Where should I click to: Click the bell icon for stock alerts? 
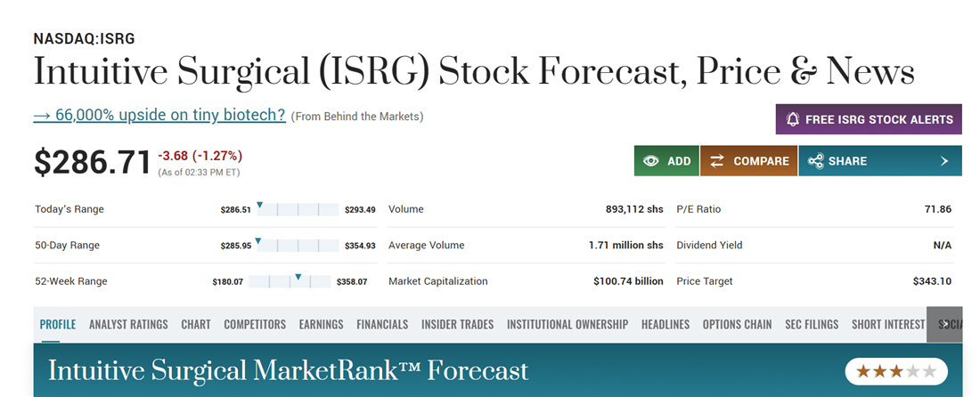click(793, 119)
